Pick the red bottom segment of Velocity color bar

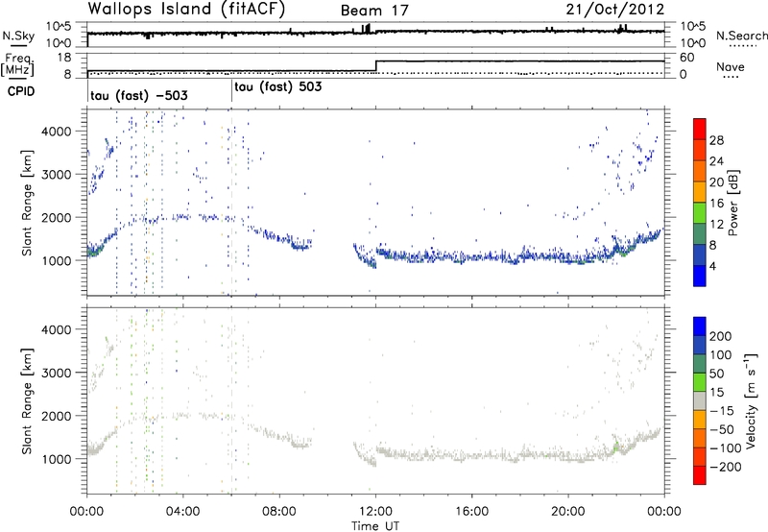(x=700, y=475)
